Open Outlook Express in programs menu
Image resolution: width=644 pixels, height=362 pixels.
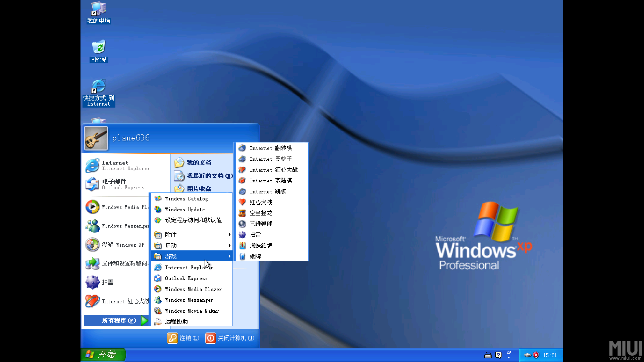point(192,278)
